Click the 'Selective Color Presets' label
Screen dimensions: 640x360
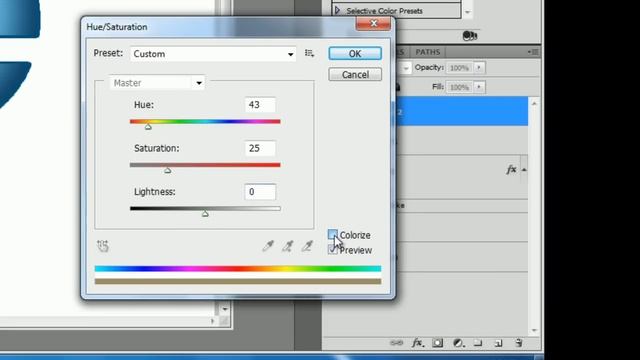384,11
